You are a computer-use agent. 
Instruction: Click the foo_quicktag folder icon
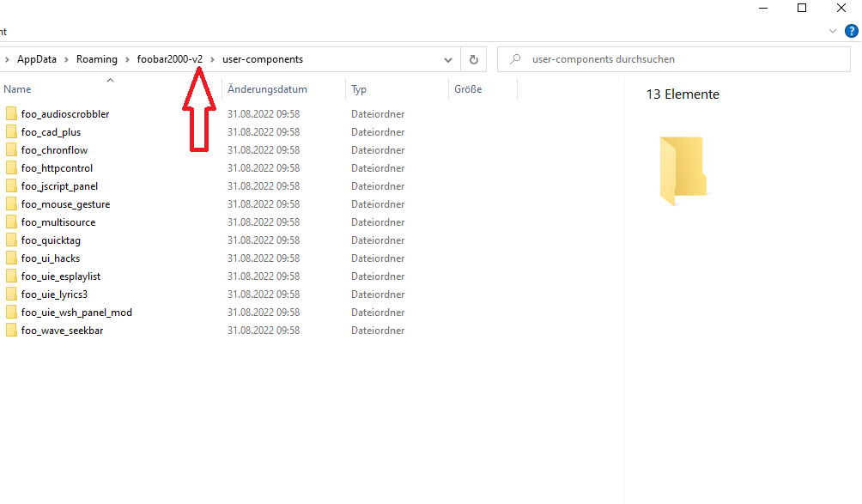(11, 240)
